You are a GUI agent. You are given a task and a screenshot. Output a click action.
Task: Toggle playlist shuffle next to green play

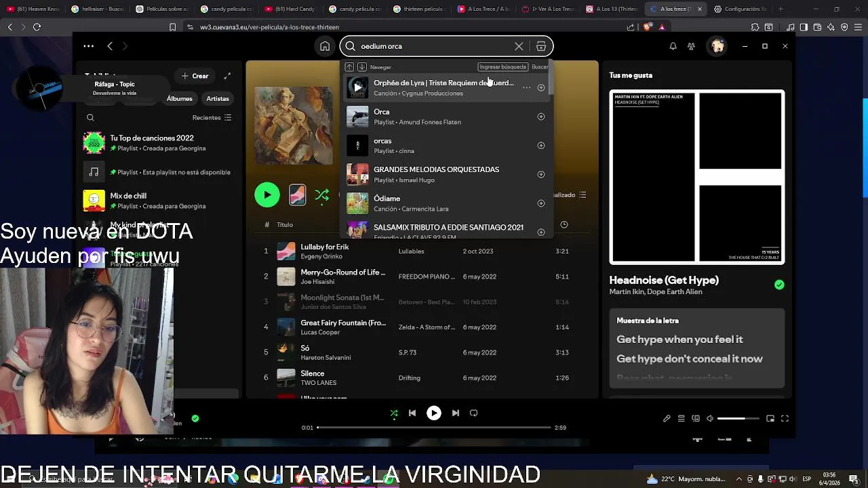[322, 195]
